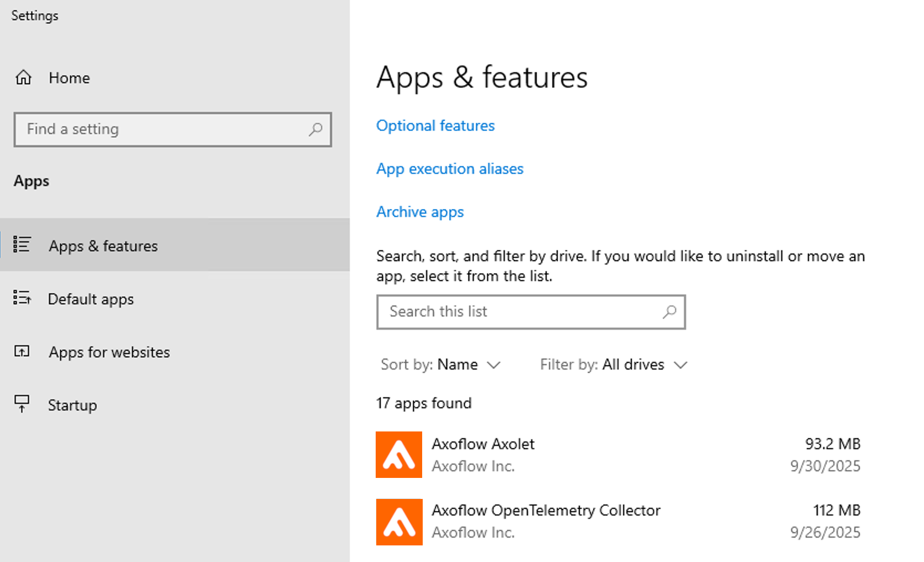Click magnifier icon in Find a setting

coord(315,129)
